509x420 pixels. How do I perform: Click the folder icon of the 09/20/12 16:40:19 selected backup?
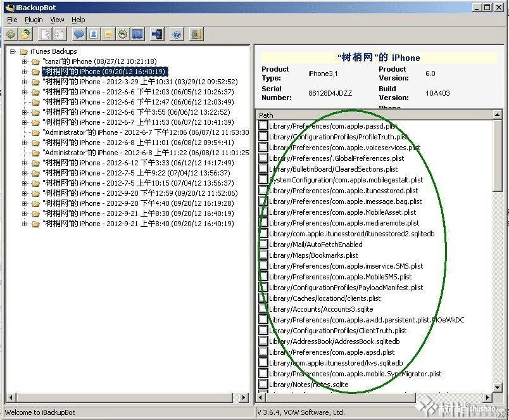point(35,72)
